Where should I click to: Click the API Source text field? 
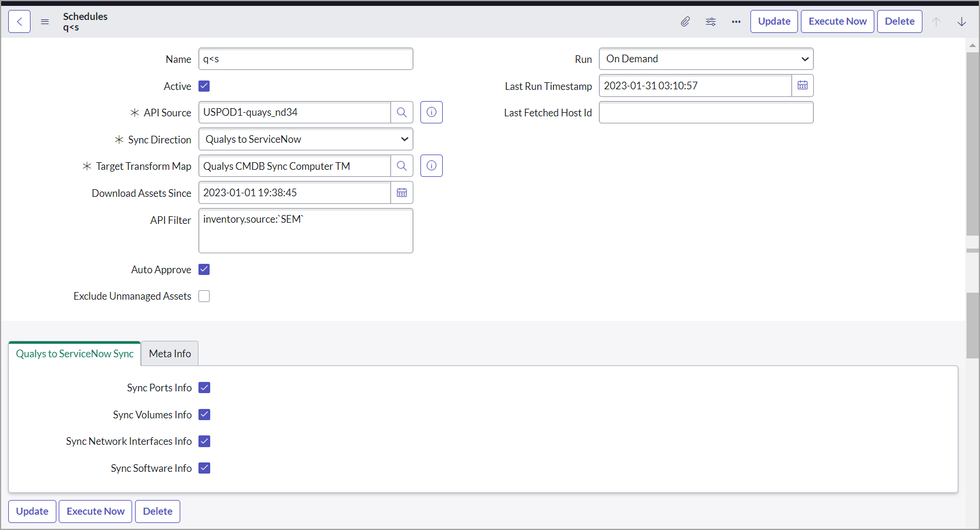click(x=295, y=112)
